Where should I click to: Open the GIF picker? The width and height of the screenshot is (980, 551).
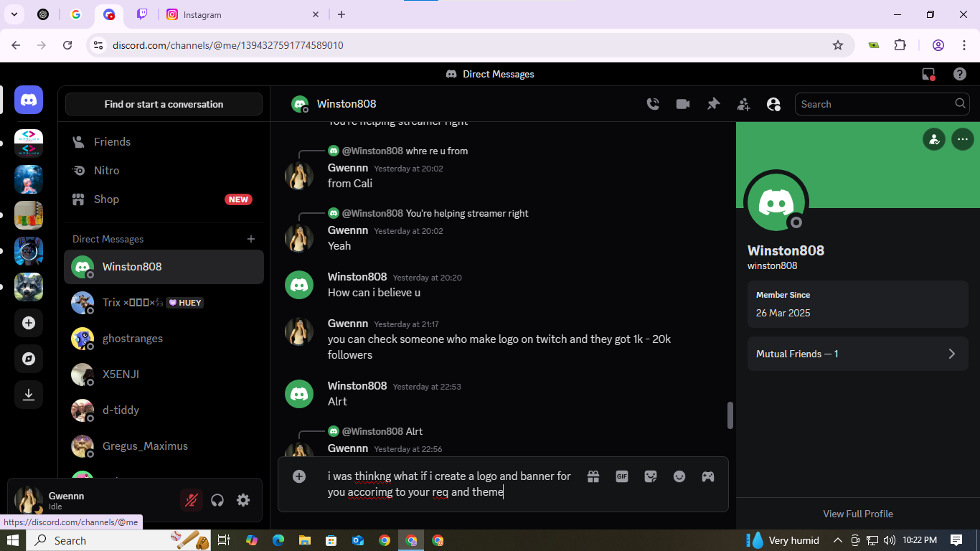pos(621,476)
